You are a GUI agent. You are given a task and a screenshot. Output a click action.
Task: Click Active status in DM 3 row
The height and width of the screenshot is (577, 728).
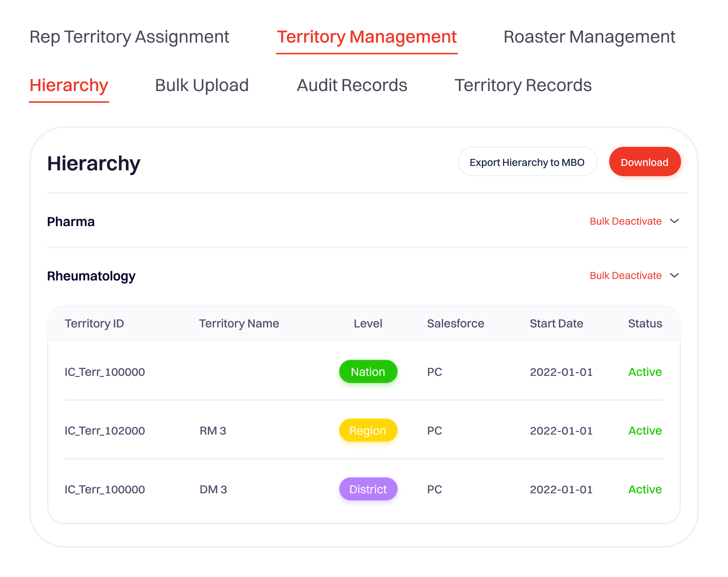pyautogui.click(x=645, y=489)
